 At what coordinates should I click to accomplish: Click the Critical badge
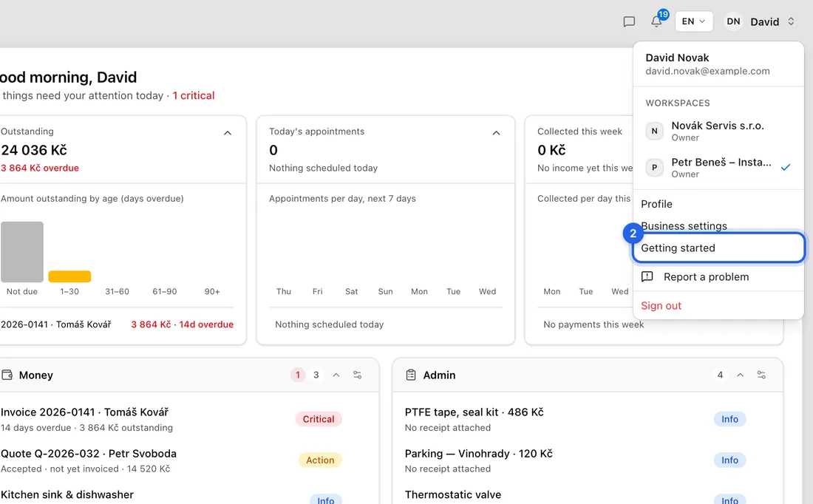319,419
